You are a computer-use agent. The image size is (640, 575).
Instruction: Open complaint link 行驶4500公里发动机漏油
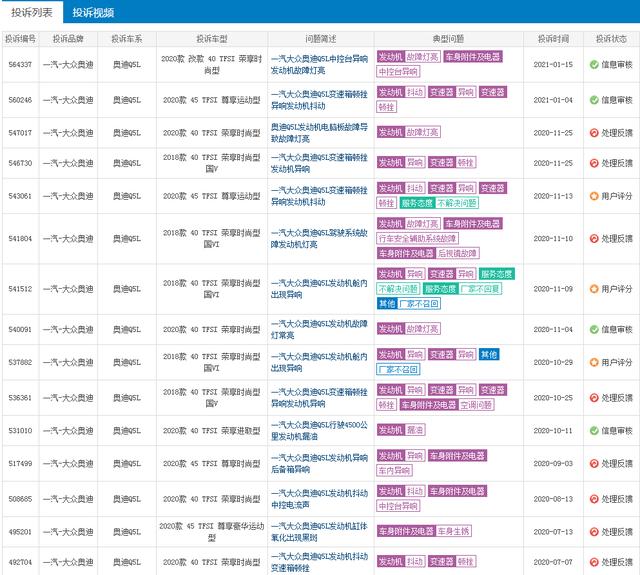point(319,431)
